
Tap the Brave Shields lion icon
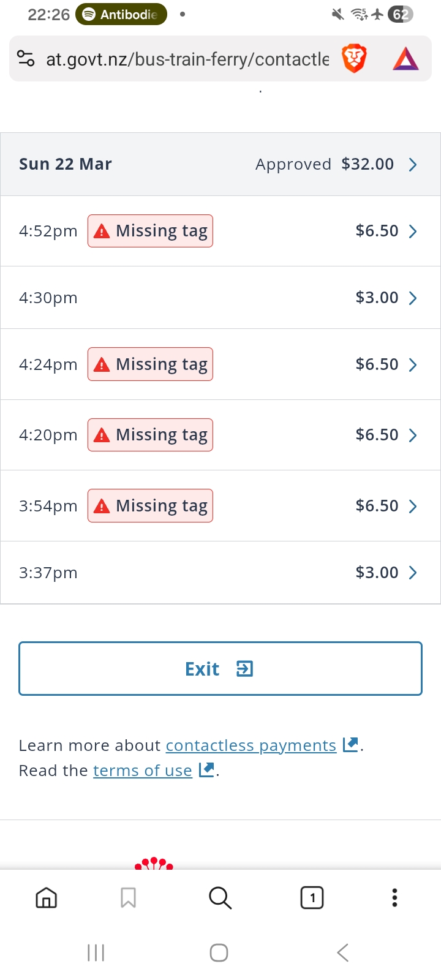coord(354,59)
